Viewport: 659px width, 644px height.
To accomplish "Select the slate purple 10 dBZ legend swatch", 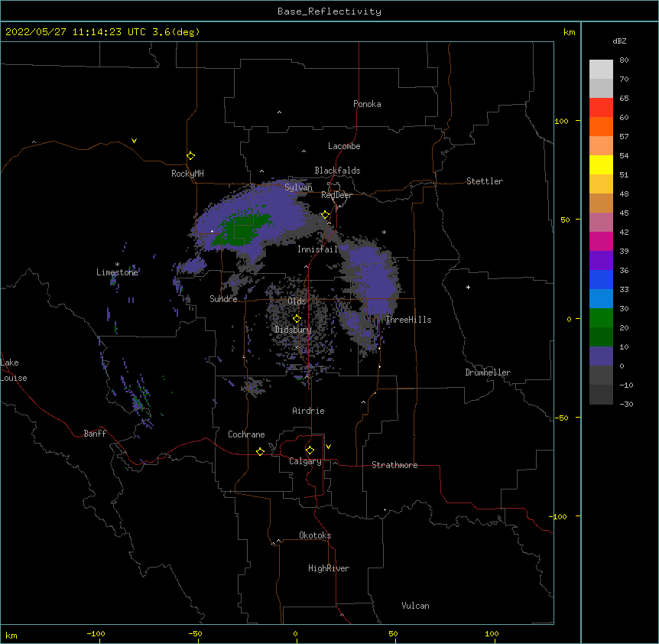I will point(601,356).
